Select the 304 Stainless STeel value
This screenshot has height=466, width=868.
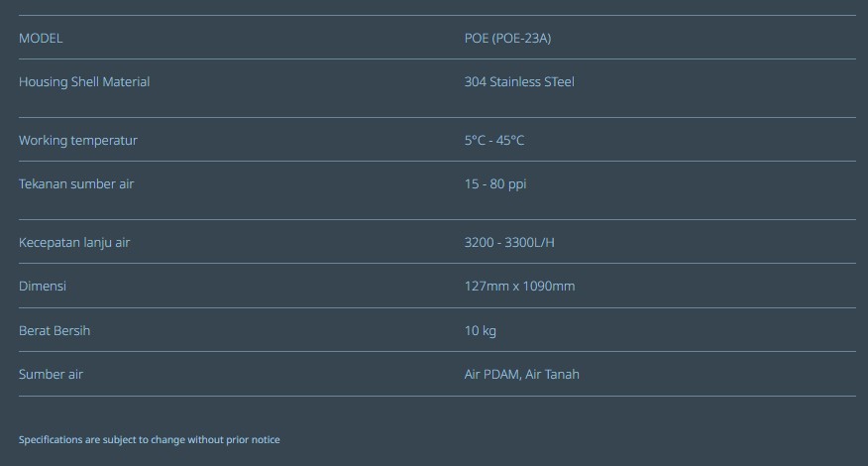pyautogui.click(x=519, y=81)
